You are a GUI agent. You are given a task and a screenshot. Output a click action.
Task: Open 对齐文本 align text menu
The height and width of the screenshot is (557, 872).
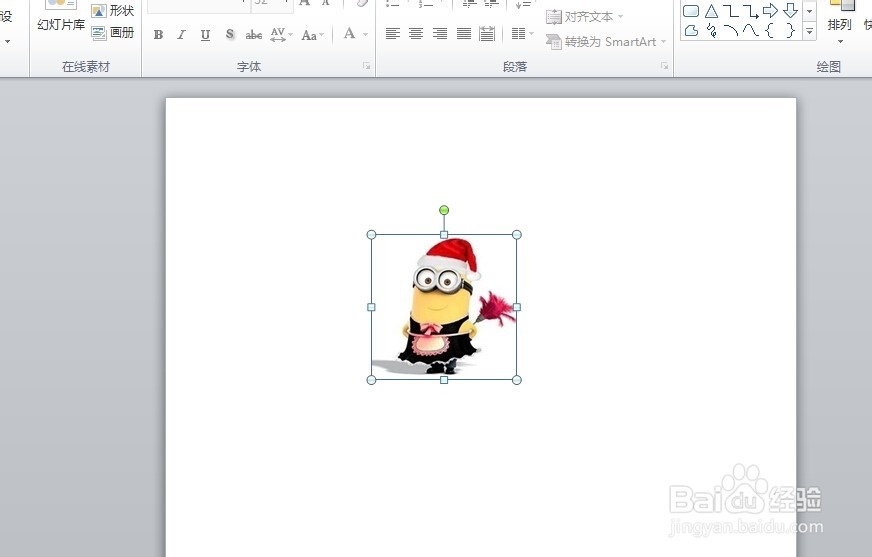(584, 17)
